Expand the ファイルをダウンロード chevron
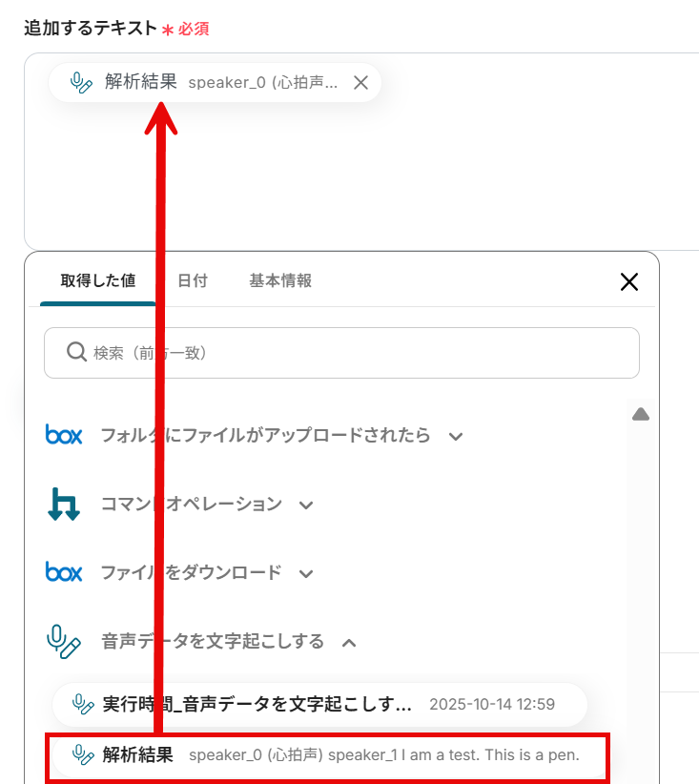 coord(306,574)
